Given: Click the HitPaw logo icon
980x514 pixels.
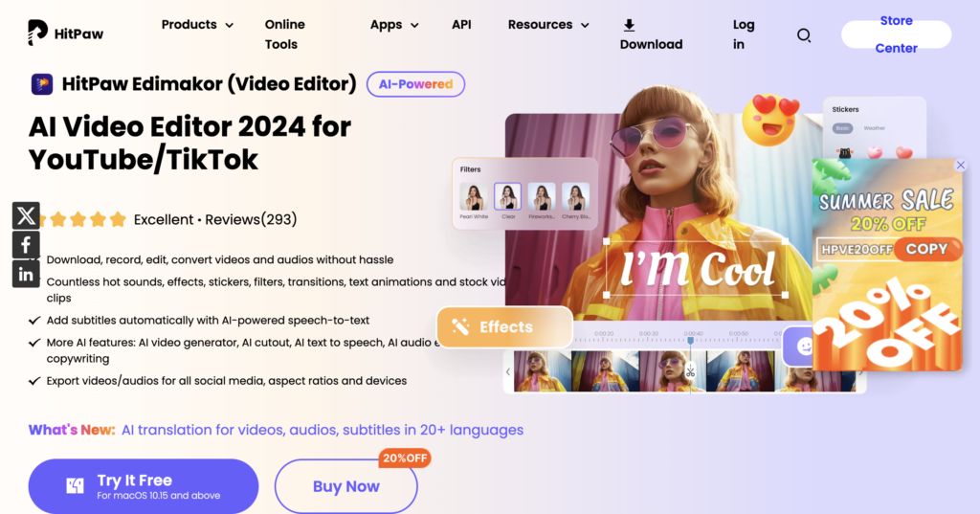Looking at the screenshot, I should coord(37,33).
